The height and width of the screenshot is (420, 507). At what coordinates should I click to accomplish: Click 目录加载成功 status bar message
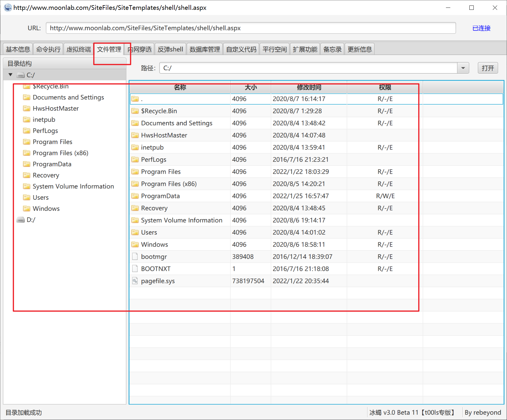pos(24,412)
